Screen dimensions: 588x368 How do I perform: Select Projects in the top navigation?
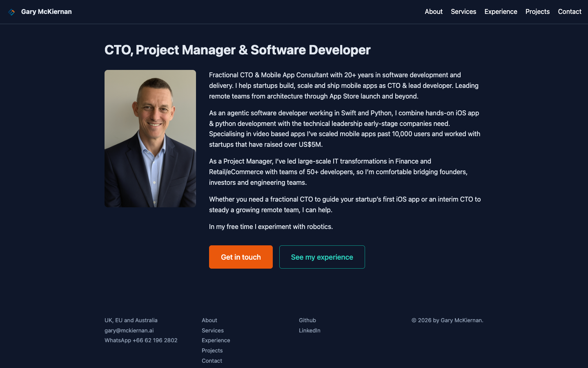(537, 11)
